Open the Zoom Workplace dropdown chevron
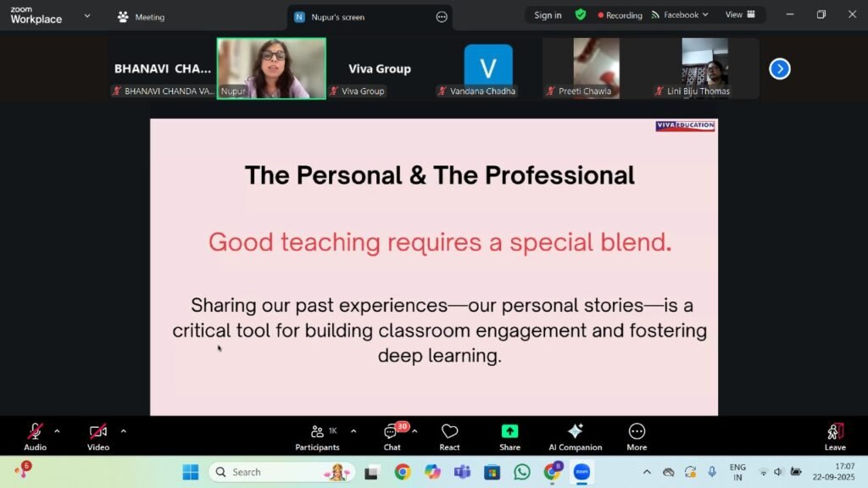This screenshot has height=488, width=868. 87,15
